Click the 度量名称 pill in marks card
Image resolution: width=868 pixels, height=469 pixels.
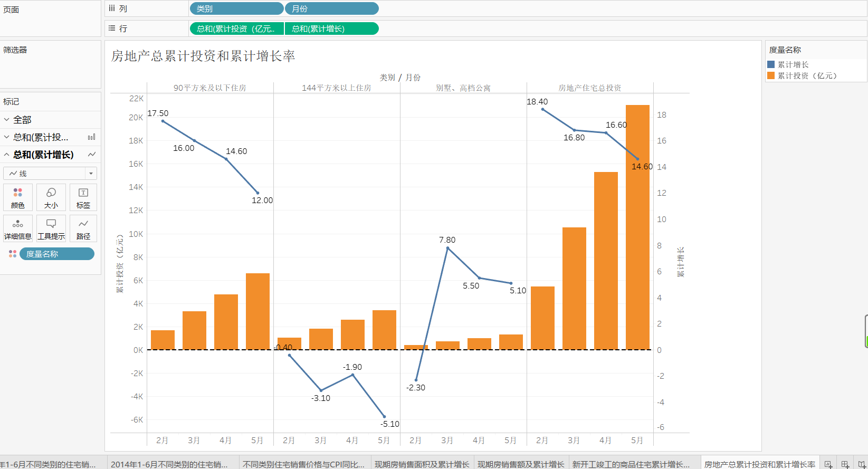(x=57, y=254)
